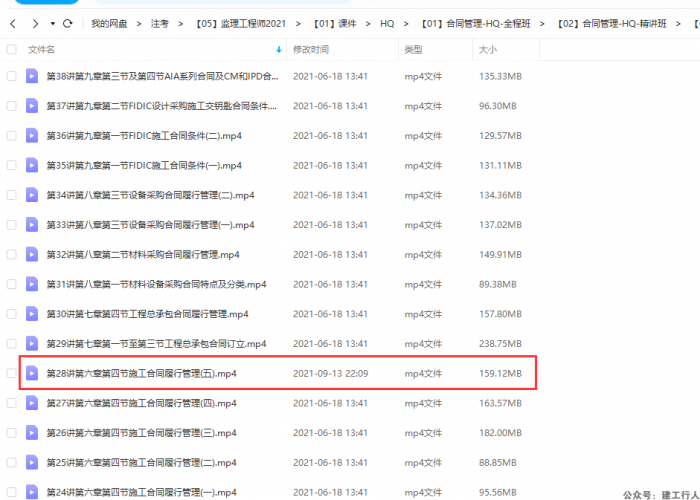Tick checkbox for 第31讲 file
Viewport: 700px width, 500px height.
(x=12, y=284)
